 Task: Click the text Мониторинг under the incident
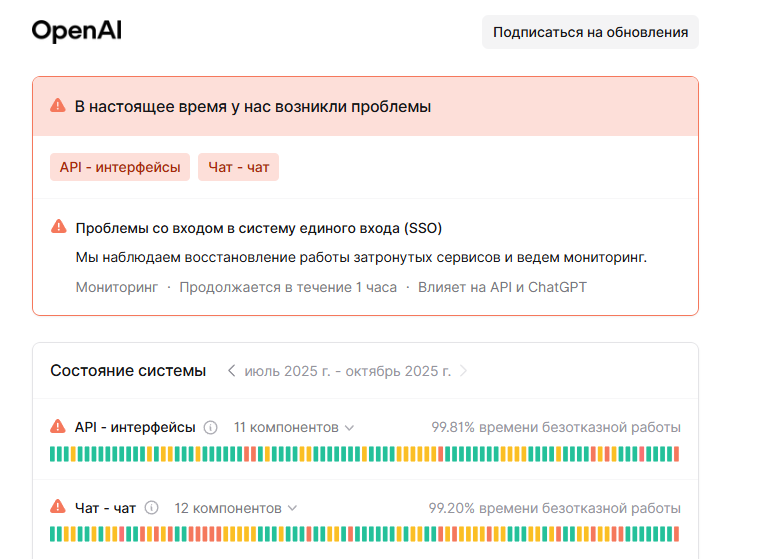pyautogui.click(x=117, y=287)
